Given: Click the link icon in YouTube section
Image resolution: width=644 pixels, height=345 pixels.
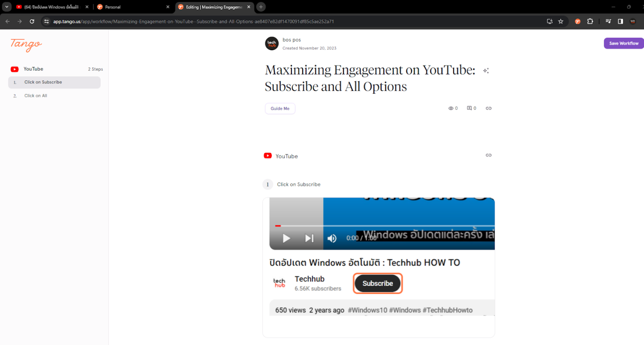Looking at the screenshot, I should 488,155.
